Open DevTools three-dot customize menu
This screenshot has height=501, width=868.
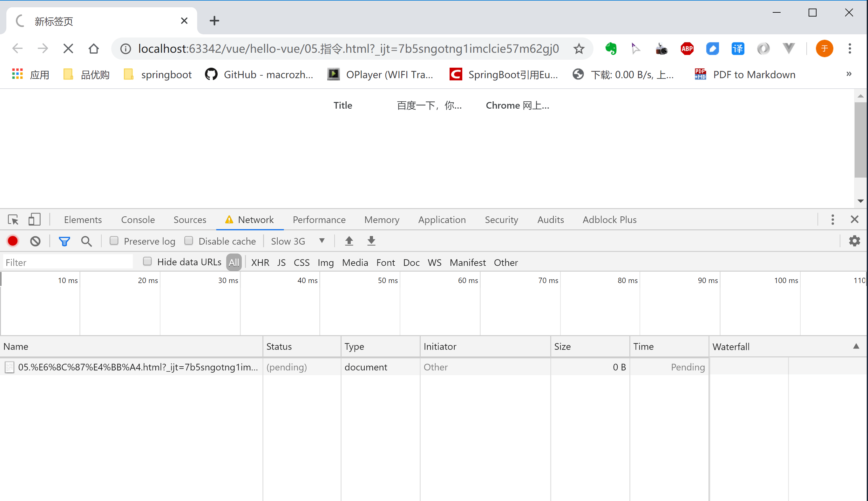click(832, 220)
